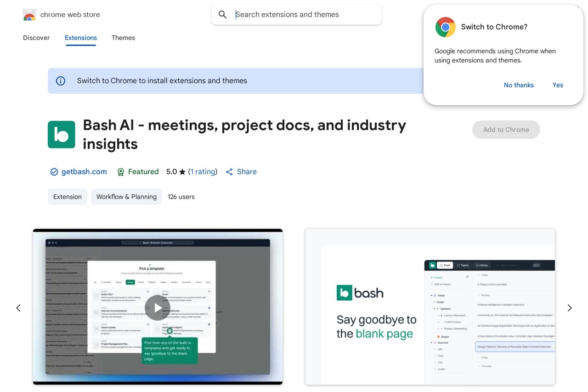Click the verified badge next to getbash.com

[x=54, y=172]
